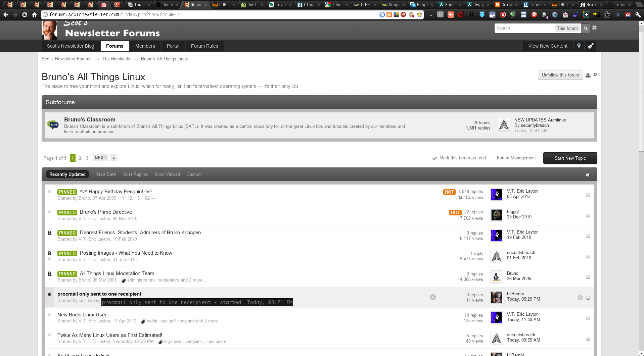Tick checkbox on Twice As Many Linux Users row
The height and width of the screenshot is (356, 644).
(588, 339)
